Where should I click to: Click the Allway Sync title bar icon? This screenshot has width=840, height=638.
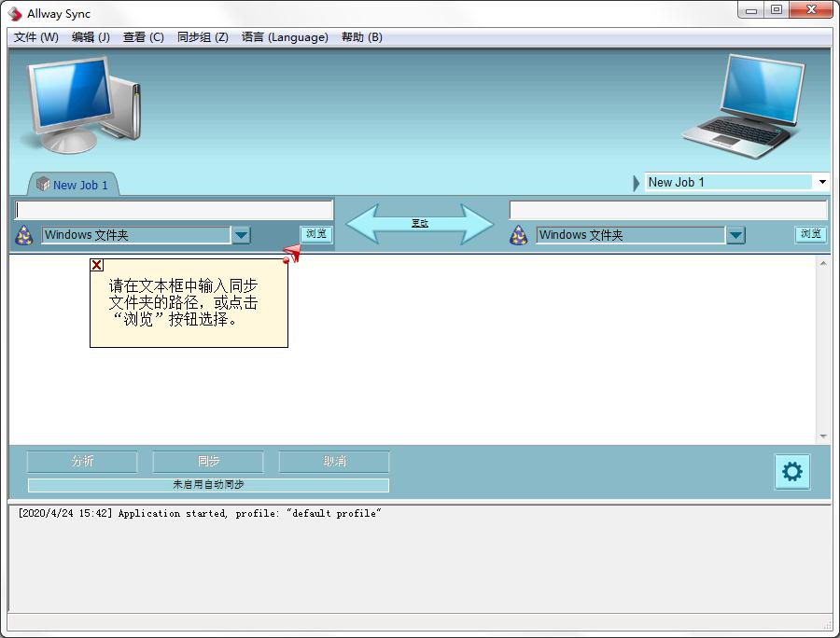[13, 13]
